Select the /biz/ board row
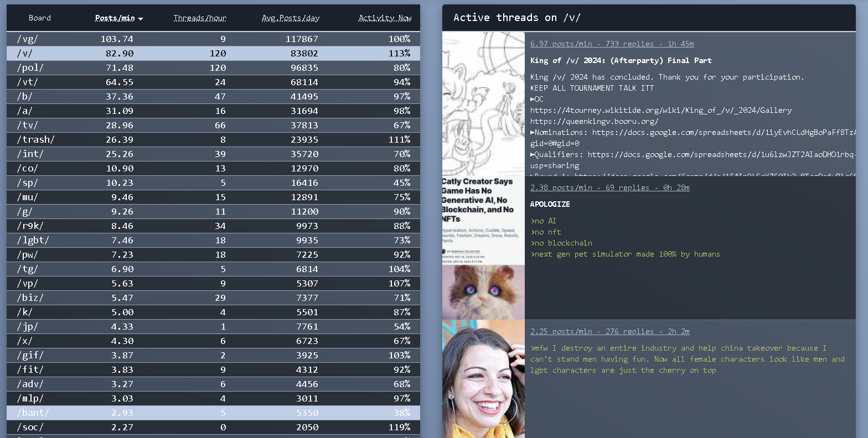 213,298
